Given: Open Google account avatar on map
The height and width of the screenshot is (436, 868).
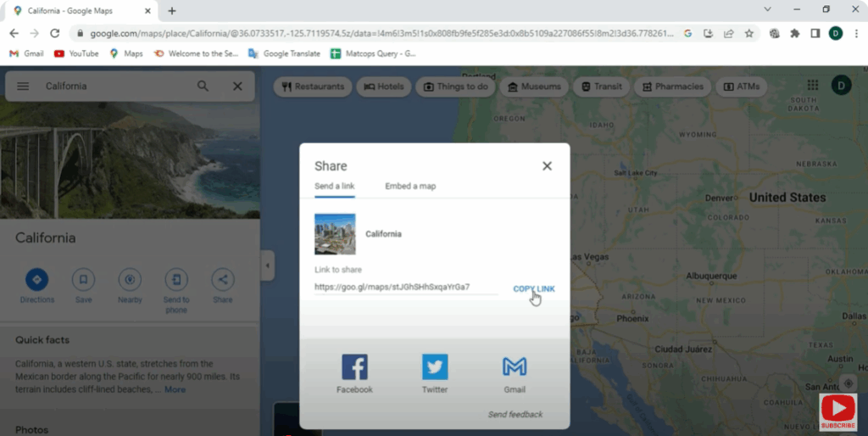Looking at the screenshot, I should 842,86.
